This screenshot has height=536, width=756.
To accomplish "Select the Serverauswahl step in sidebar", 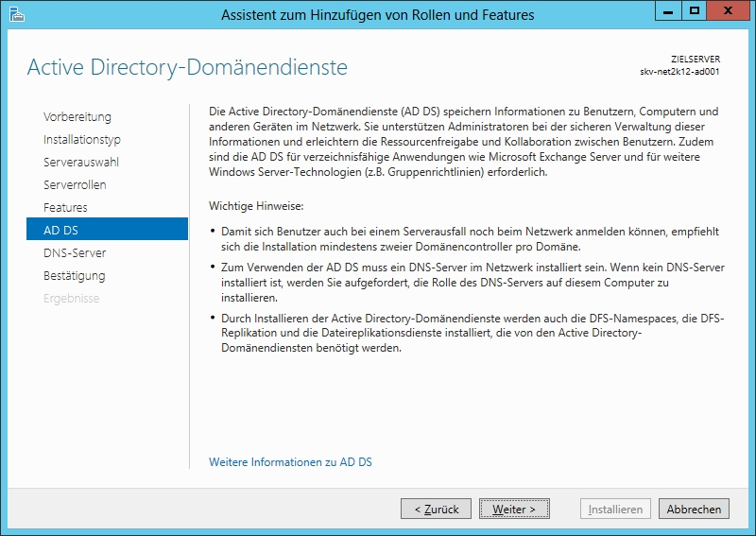I will 81,163.
